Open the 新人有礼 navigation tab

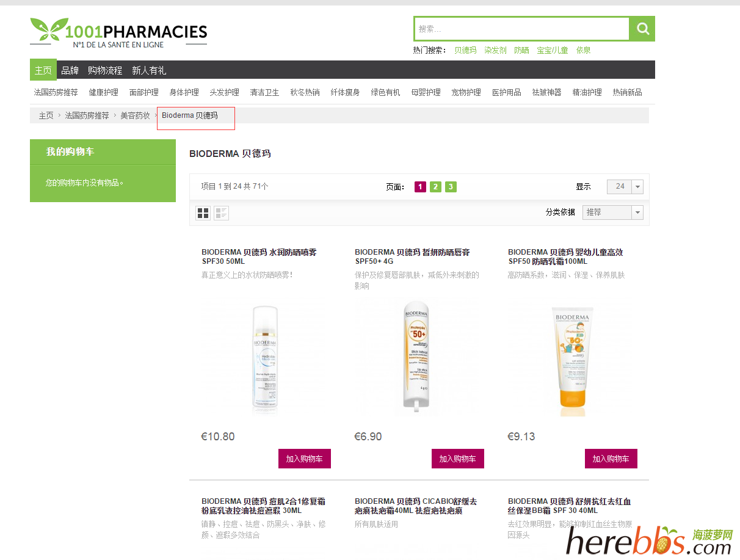(x=149, y=70)
